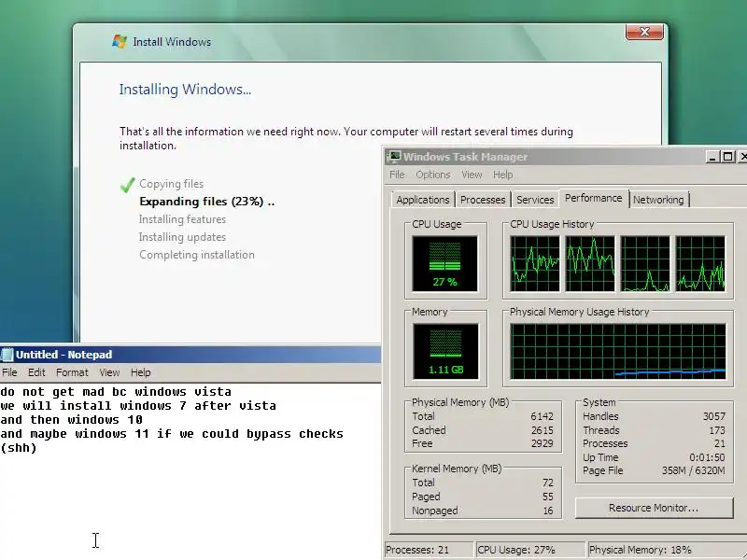Click the 'Installing features' step
The height and width of the screenshot is (560, 747).
pyautogui.click(x=182, y=219)
